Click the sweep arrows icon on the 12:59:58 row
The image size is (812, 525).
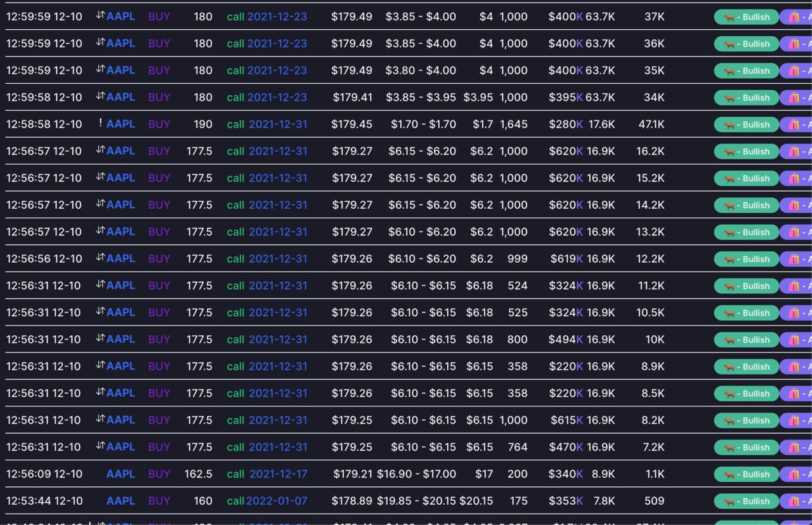click(x=100, y=96)
